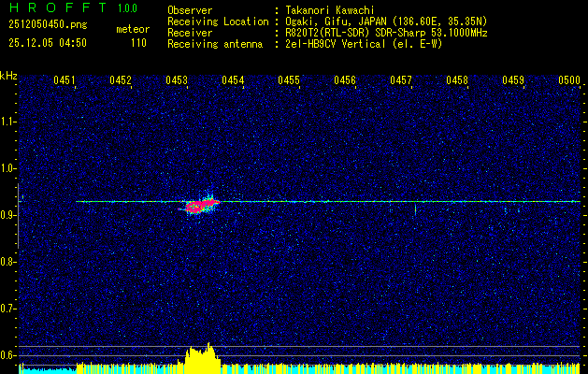Click the 1.1 kHz axis label
Viewport: 588px width, 374px height.
point(8,122)
